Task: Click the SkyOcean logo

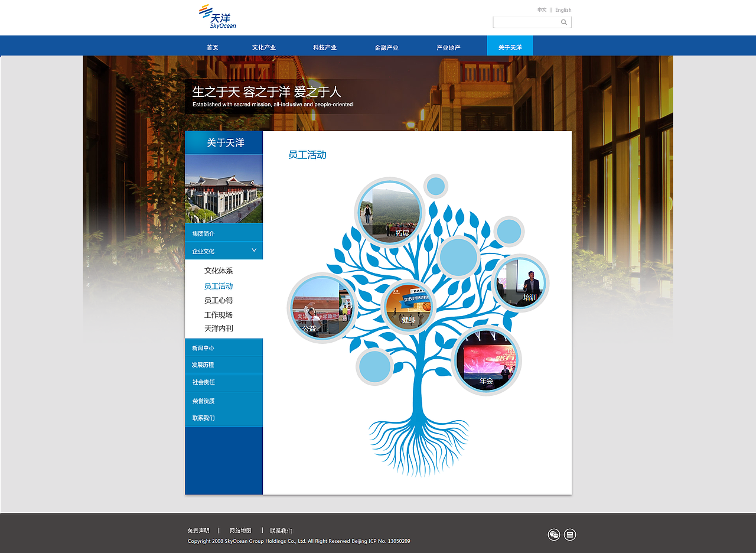Action: tap(217, 17)
